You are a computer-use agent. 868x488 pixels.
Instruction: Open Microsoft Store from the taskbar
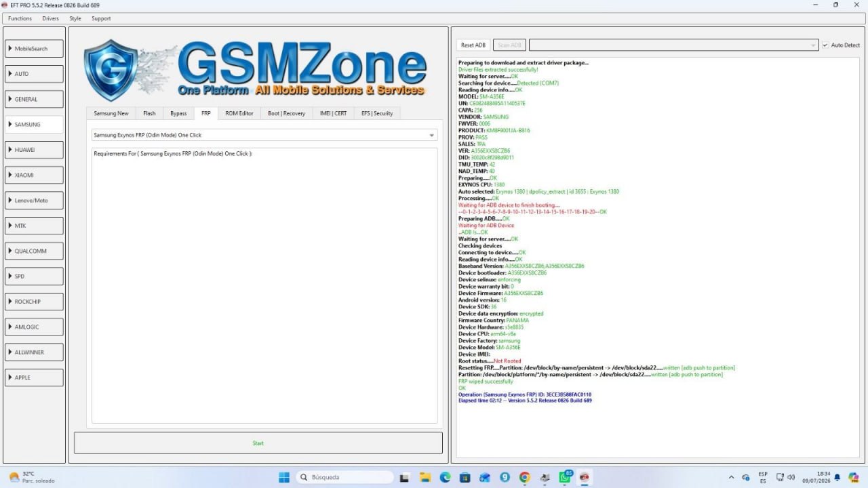(x=465, y=477)
